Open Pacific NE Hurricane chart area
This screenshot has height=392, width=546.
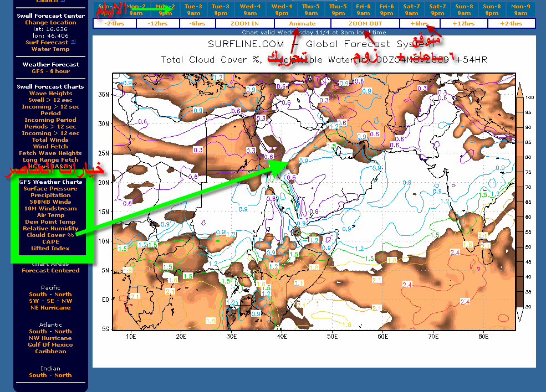(50, 307)
